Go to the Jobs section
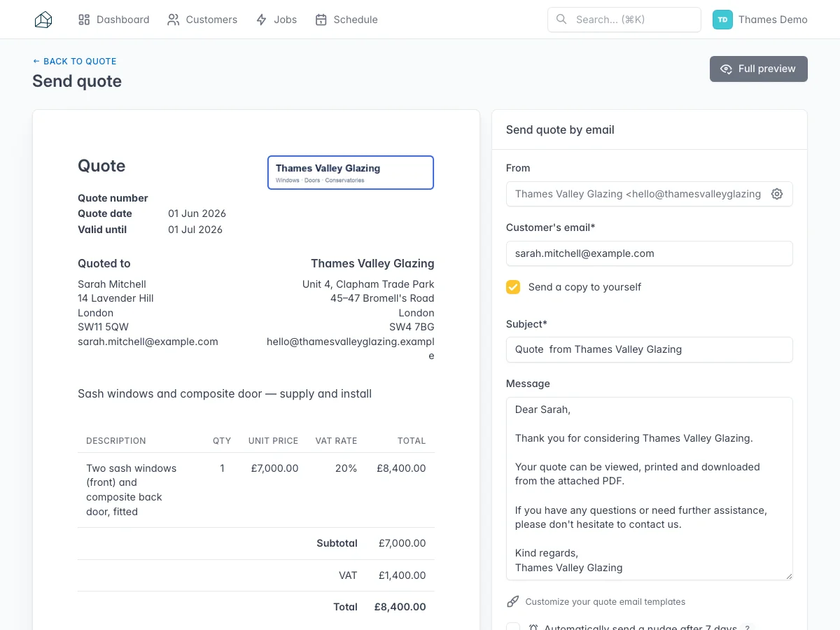840x630 pixels. (x=276, y=20)
